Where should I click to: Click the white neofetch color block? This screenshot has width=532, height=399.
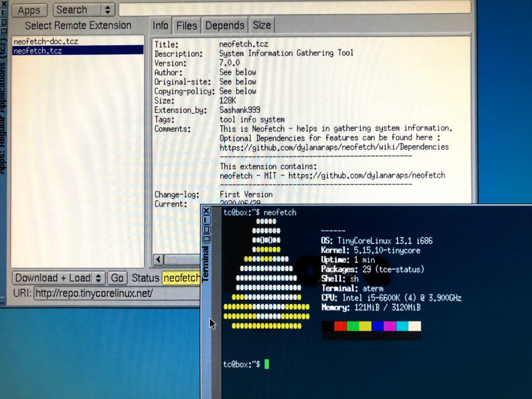pos(415,326)
